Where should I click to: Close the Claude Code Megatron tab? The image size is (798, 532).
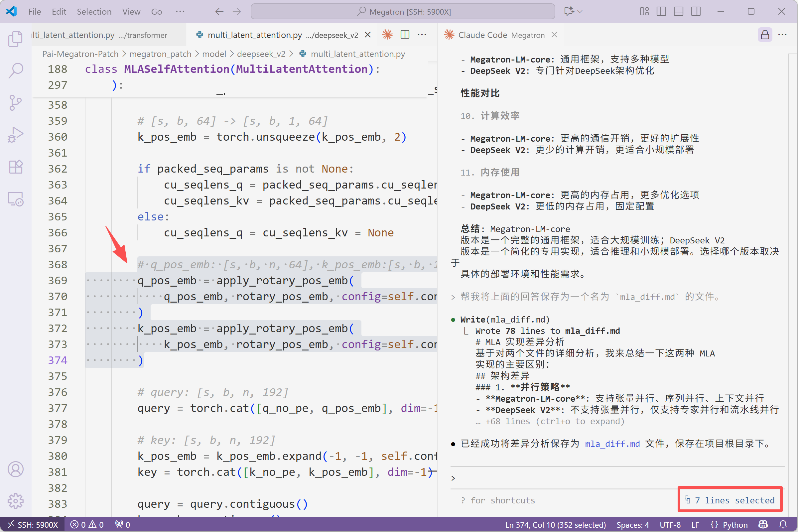click(x=554, y=35)
